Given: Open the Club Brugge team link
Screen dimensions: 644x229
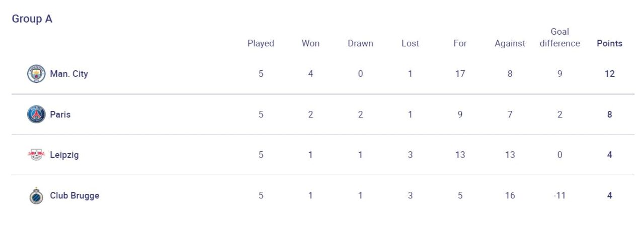Looking at the screenshot, I should (74, 195).
